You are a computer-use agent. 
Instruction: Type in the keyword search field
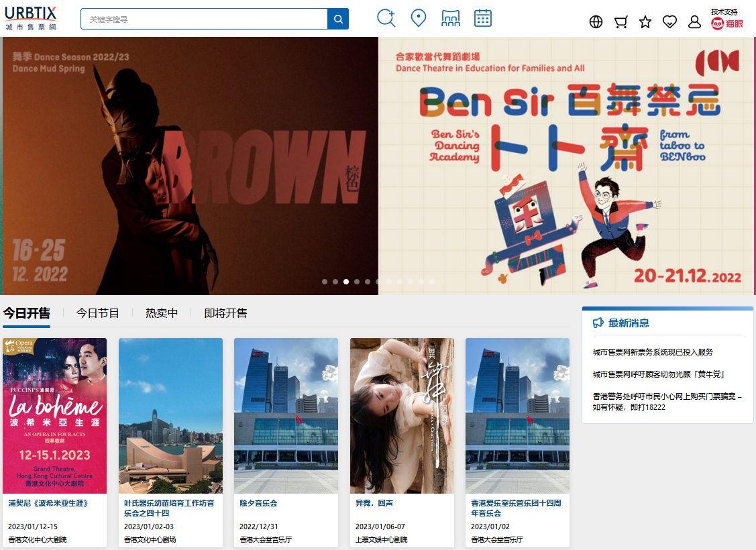pos(205,19)
